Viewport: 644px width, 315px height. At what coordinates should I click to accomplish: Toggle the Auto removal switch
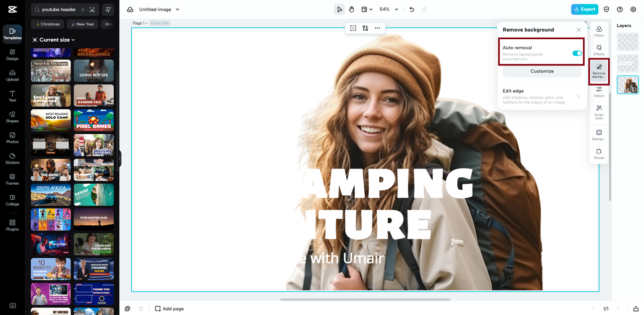pyautogui.click(x=577, y=53)
